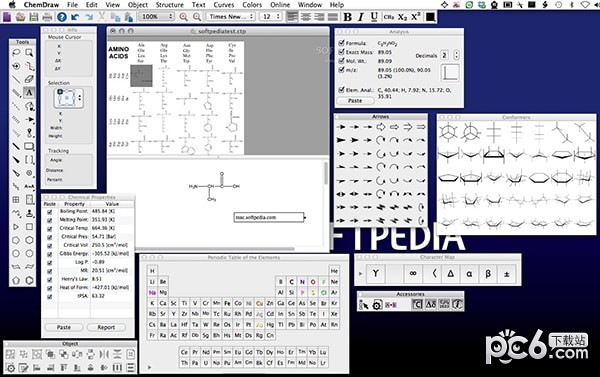Choose the Acyclic chain tool
Screen dimensions: 600x377
coord(16,213)
